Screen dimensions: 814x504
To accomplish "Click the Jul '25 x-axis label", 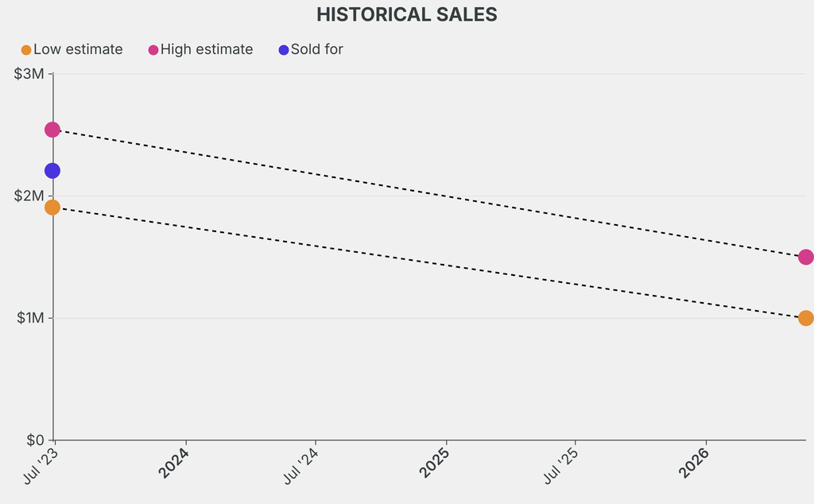I will pyautogui.click(x=562, y=464).
